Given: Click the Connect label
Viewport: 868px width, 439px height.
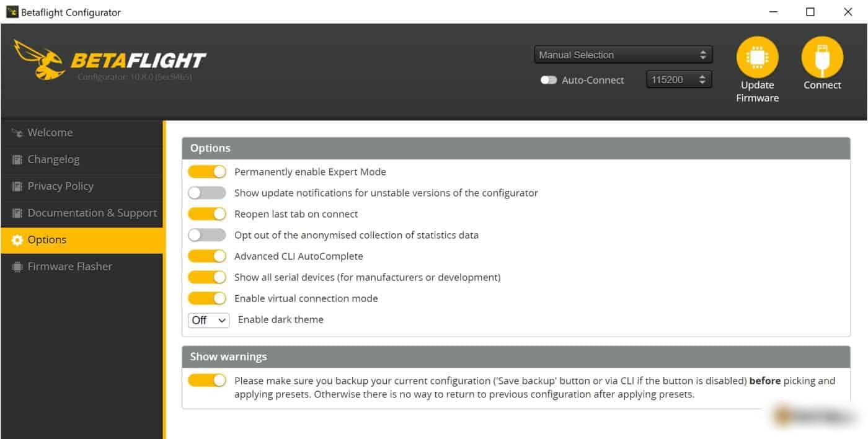Looking at the screenshot, I should [822, 85].
